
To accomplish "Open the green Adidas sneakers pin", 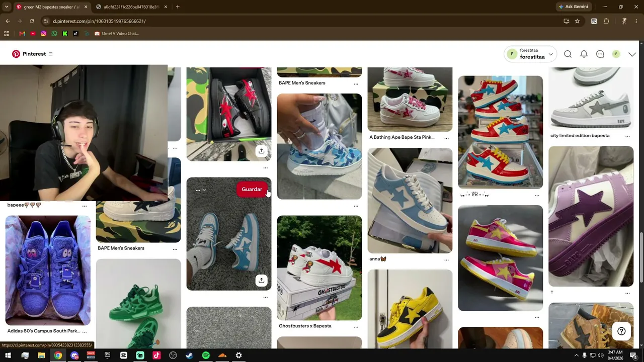I will [138, 304].
